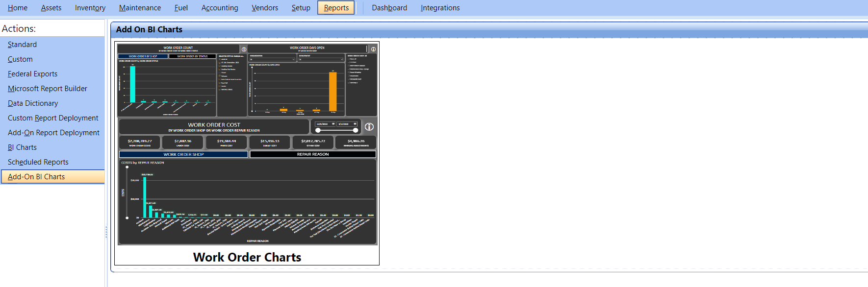Image resolution: width=868 pixels, height=287 pixels.
Task: Switch to Work Order By Status tab
Action: (x=192, y=56)
